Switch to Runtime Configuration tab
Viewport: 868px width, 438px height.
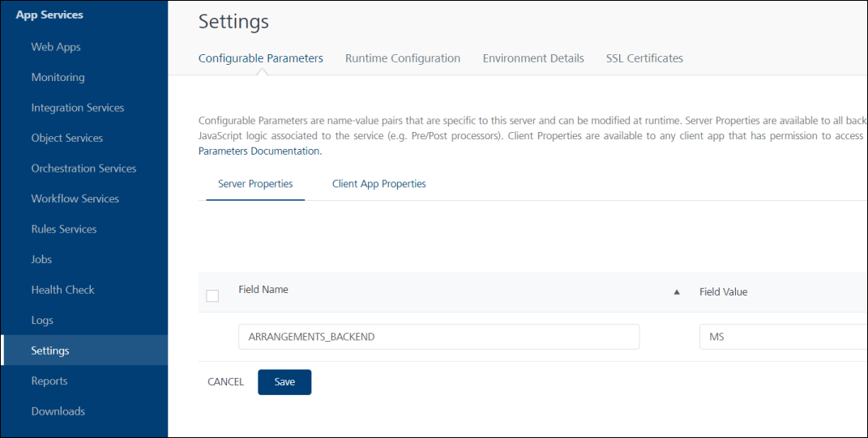pos(403,58)
